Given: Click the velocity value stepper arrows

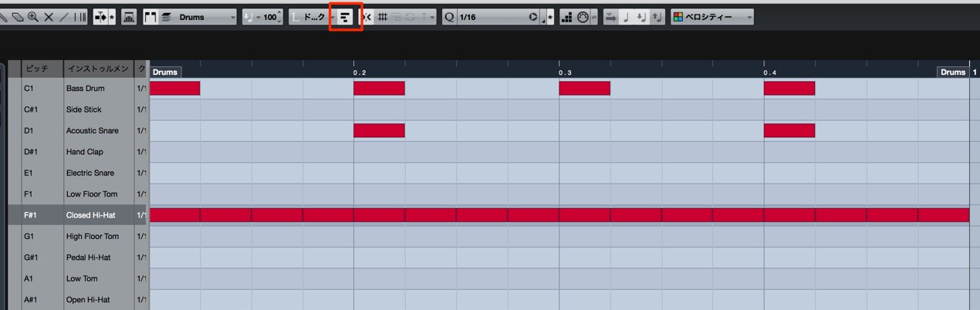Looking at the screenshot, I should click(279, 17).
